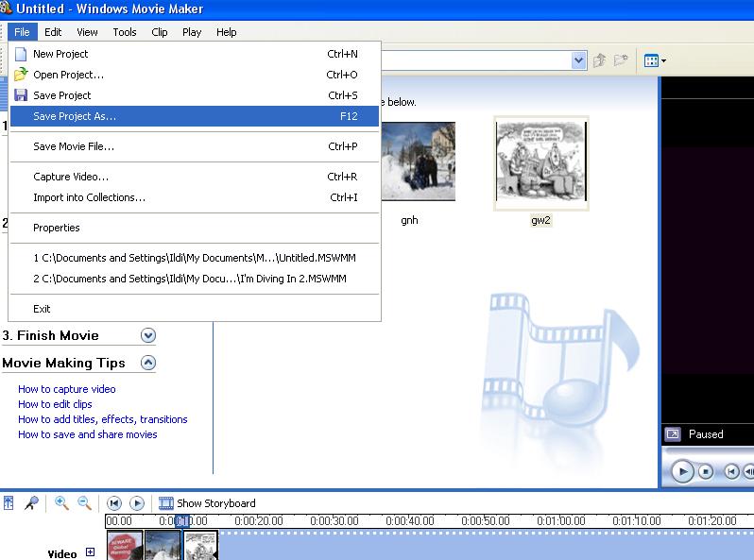Click the gw2 clip label
Viewport: 754px width, 560px height.
[x=541, y=220]
